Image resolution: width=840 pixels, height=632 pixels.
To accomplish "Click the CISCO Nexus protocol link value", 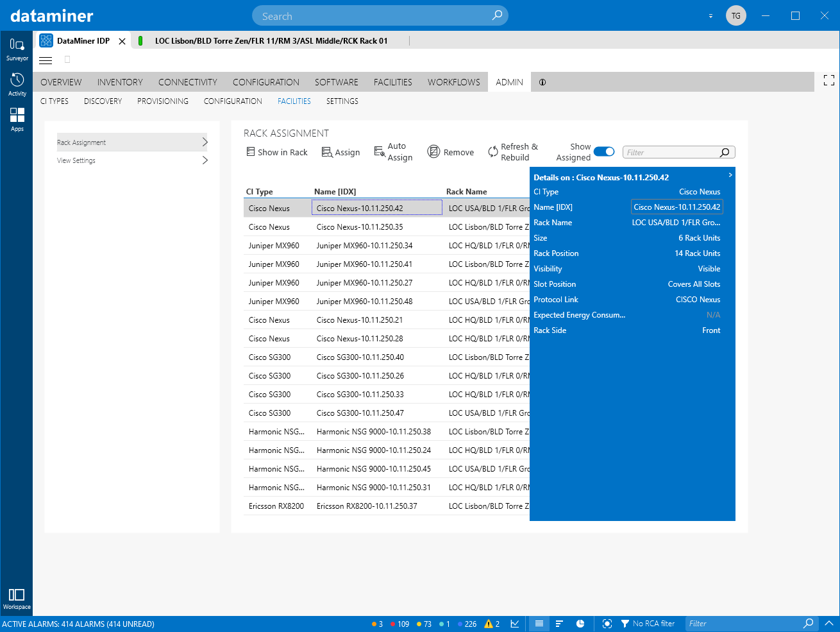I will pyautogui.click(x=698, y=300).
